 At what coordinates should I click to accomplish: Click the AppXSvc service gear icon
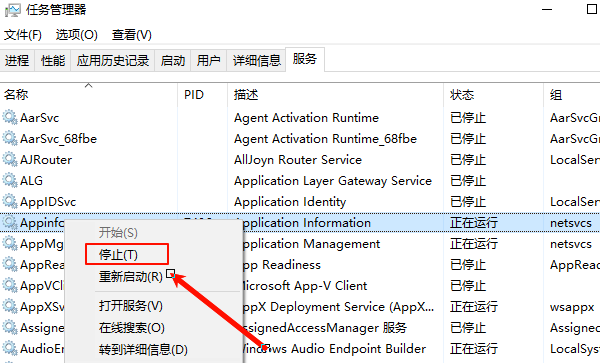10,306
